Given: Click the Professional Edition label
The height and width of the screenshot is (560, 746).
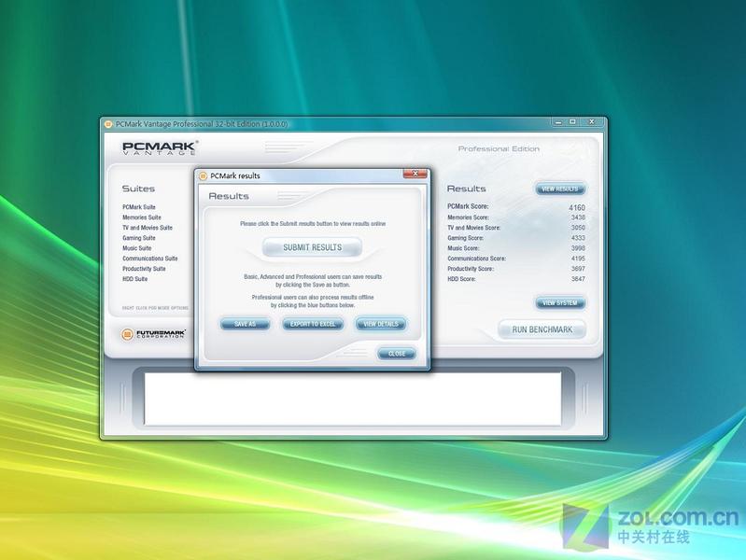Looking at the screenshot, I should [499, 149].
